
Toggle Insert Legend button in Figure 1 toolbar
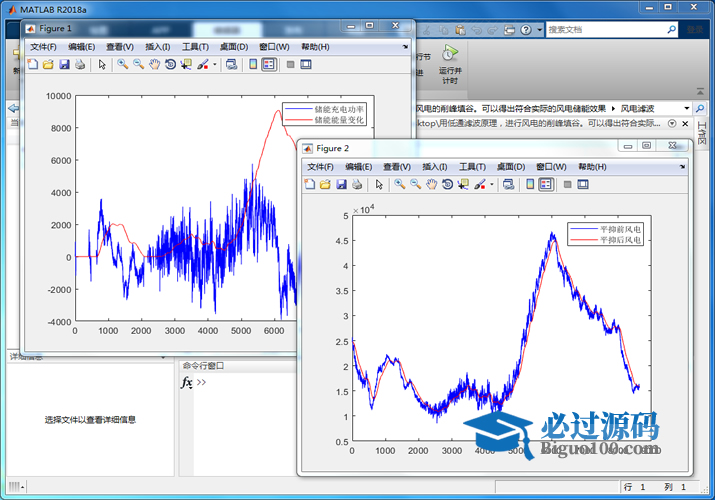pyautogui.click(x=268, y=65)
